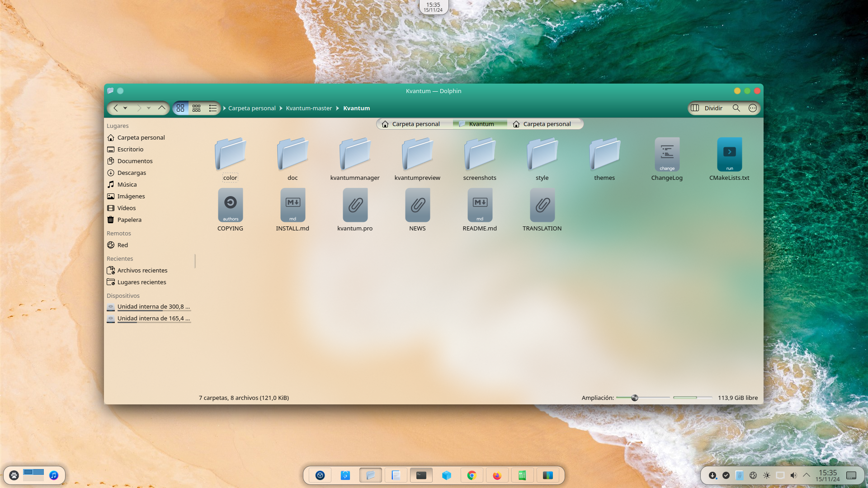Navigate to Carpeta personal breadcrumb
This screenshot has height=488, width=868.
coord(252,108)
